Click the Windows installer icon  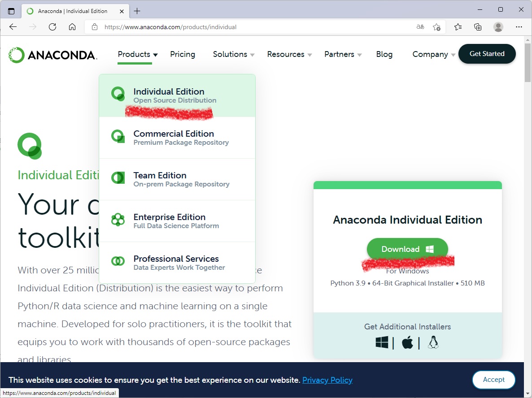click(382, 342)
